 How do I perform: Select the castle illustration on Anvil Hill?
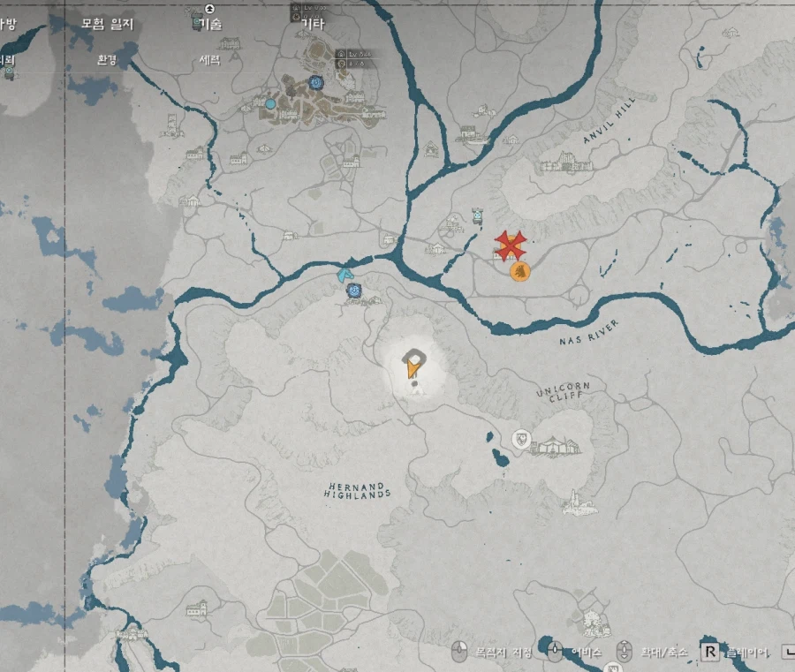(x=565, y=163)
